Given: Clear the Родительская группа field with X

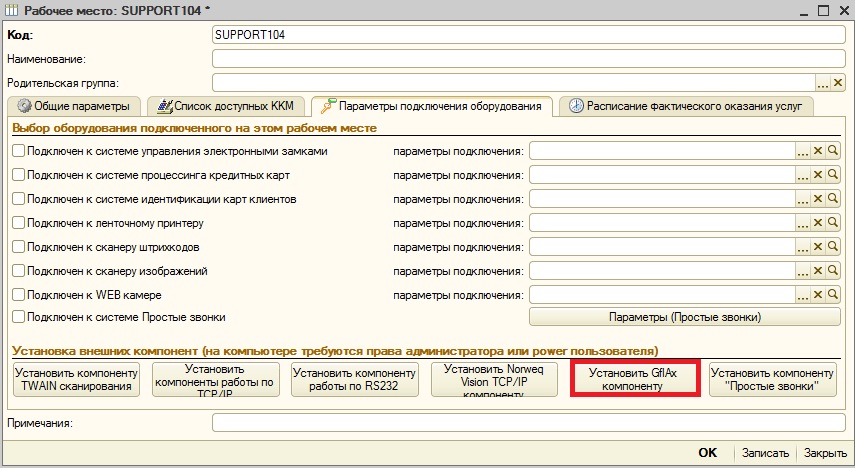Looking at the screenshot, I should pyautogui.click(x=838, y=83).
